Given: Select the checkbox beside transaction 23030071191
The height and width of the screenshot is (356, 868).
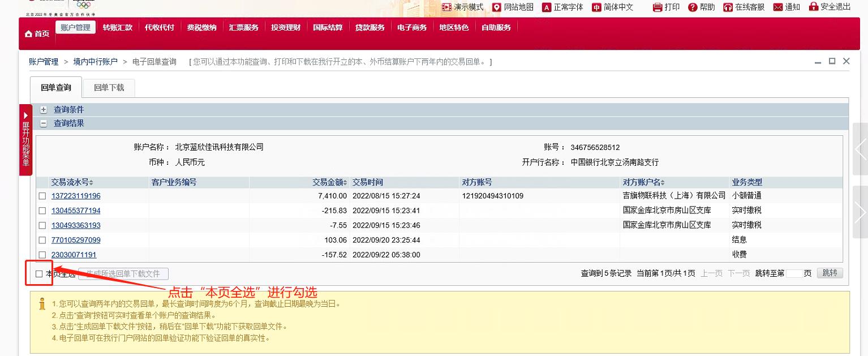Looking at the screenshot, I should click(42, 255).
